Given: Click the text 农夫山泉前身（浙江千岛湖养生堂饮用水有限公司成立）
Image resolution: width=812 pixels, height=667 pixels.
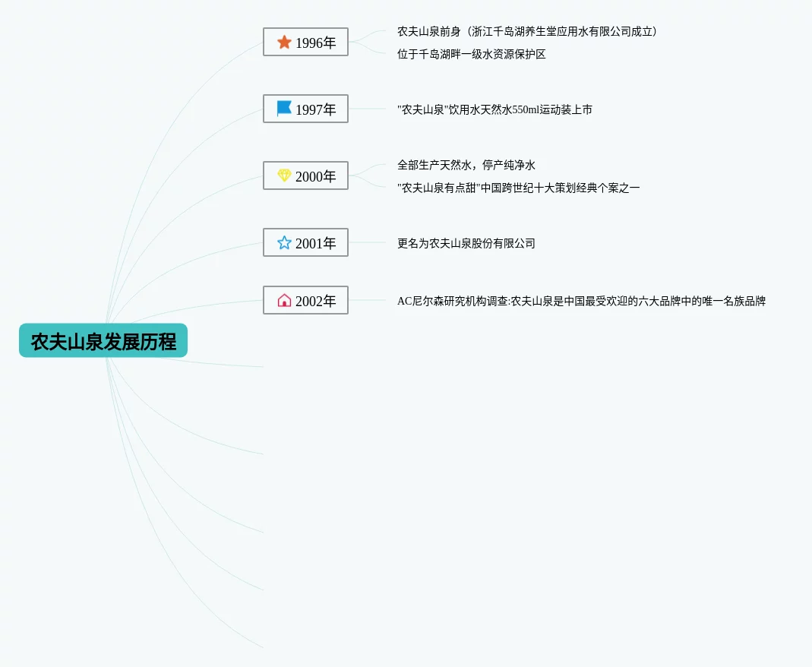Looking at the screenshot, I should [x=527, y=32].
